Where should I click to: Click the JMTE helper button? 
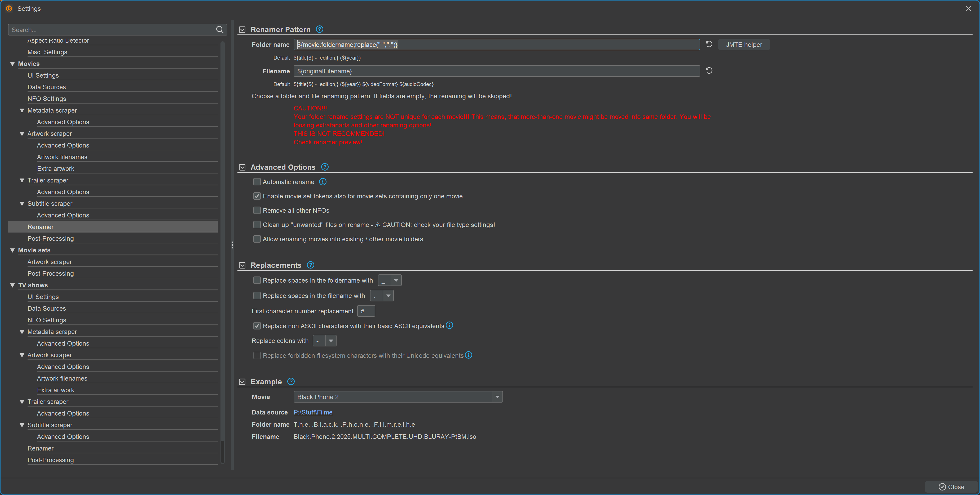[x=744, y=44]
